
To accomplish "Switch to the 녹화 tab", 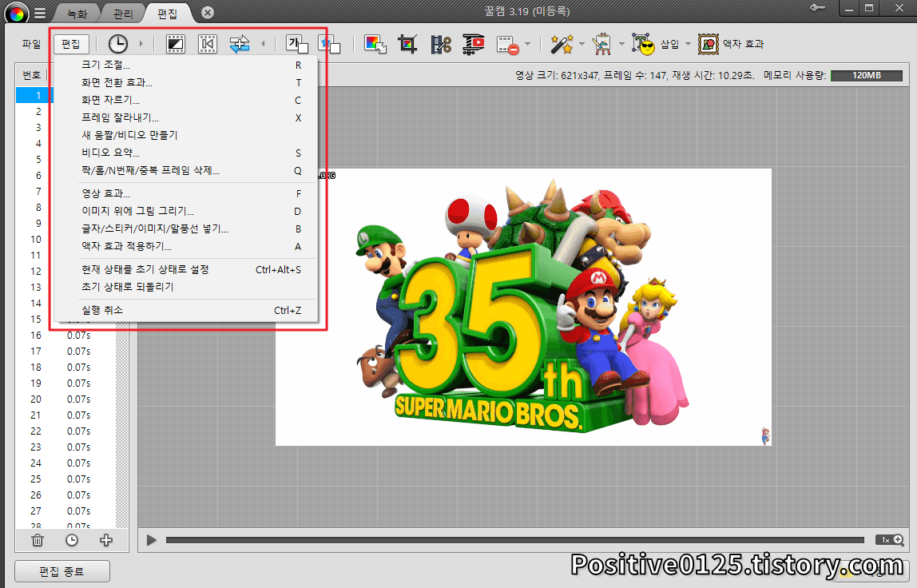I will click(x=77, y=14).
